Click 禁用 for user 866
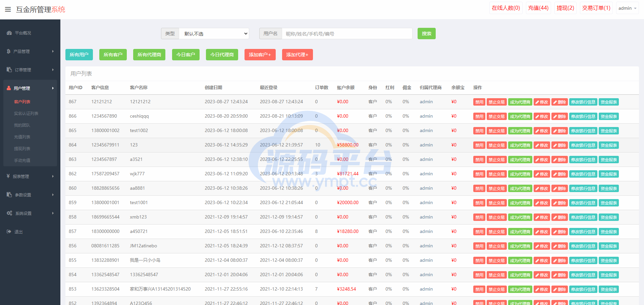This screenshot has height=305, width=644. click(479, 117)
